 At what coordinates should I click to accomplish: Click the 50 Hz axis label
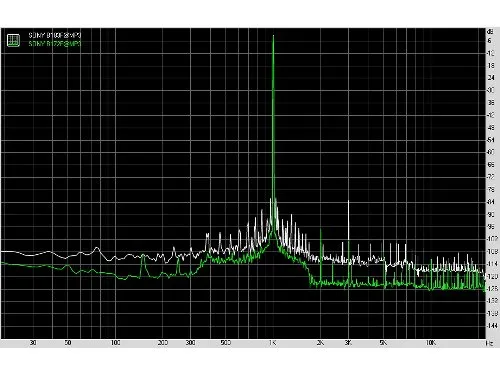68,343
